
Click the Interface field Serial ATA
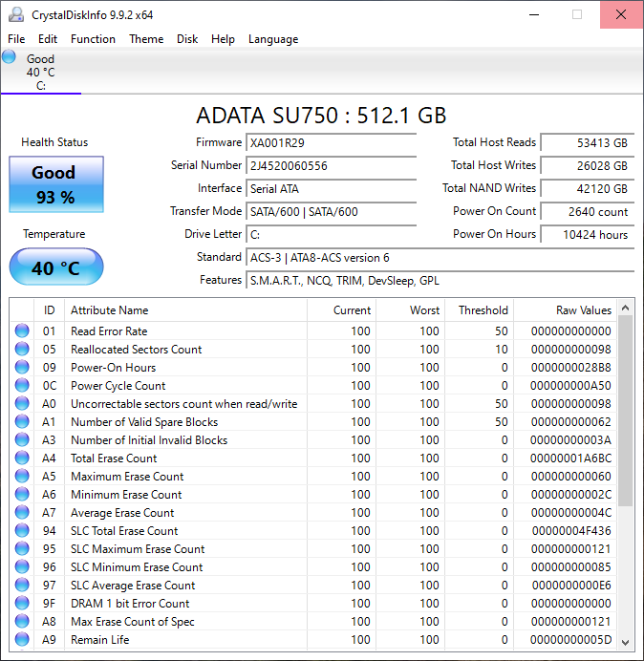click(331, 188)
